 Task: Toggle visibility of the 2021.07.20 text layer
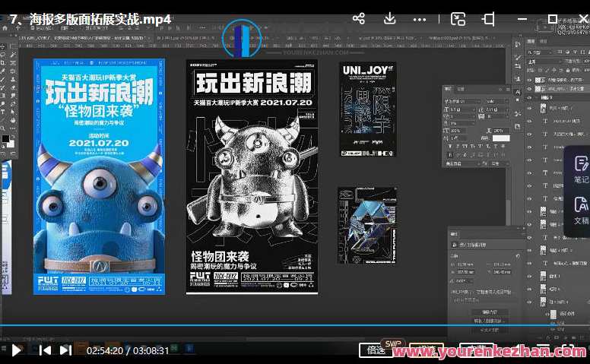point(530,121)
